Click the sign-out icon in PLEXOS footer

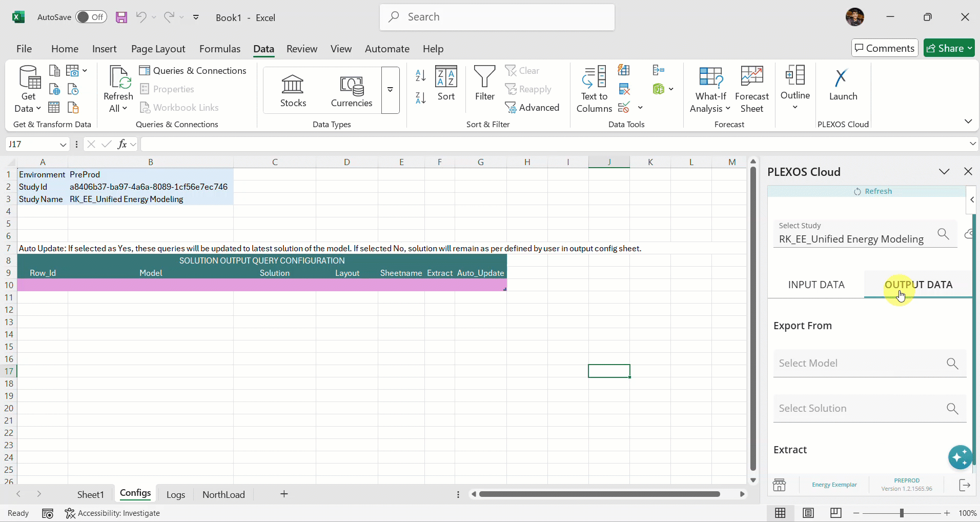pos(965,485)
